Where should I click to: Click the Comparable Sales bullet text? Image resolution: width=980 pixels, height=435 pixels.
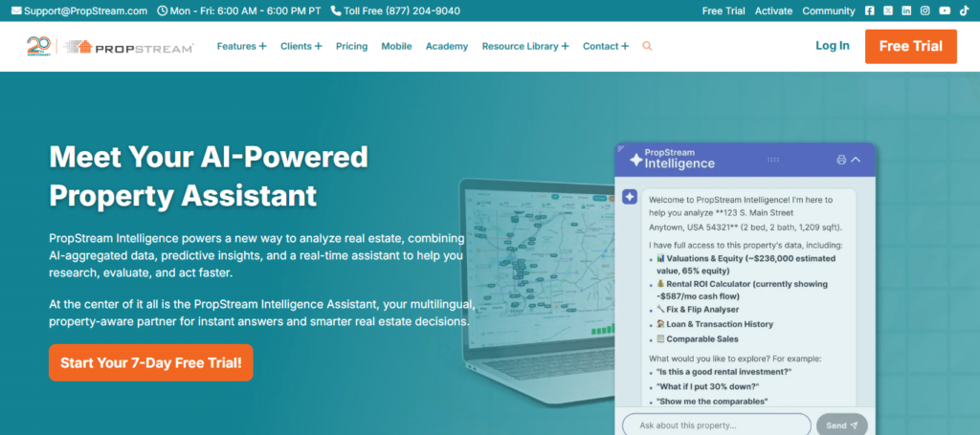pyautogui.click(x=702, y=339)
